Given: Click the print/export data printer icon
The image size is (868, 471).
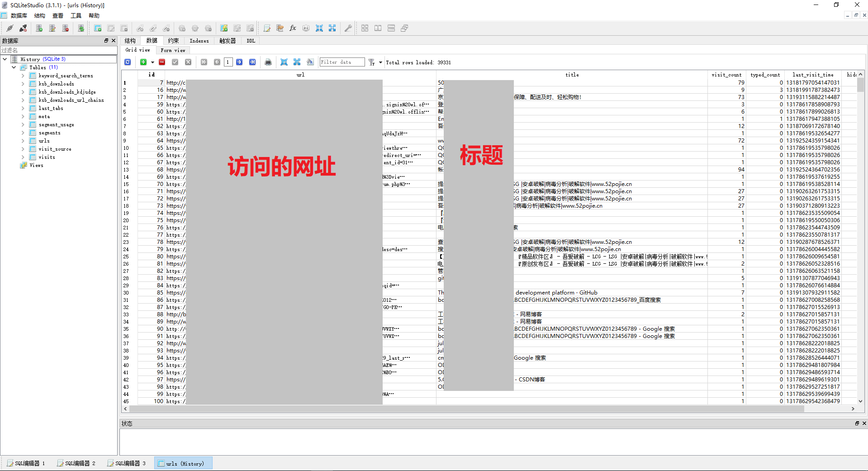Looking at the screenshot, I should (x=268, y=62).
